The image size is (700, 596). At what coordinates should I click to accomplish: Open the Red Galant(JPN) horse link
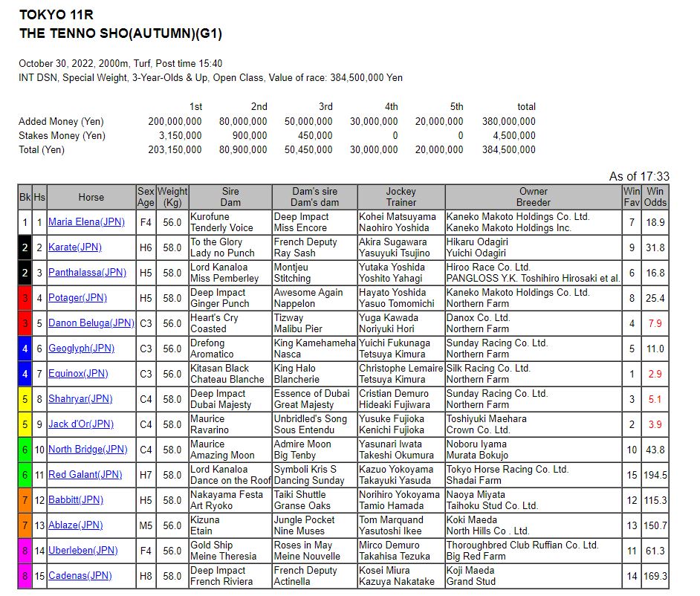click(85, 475)
